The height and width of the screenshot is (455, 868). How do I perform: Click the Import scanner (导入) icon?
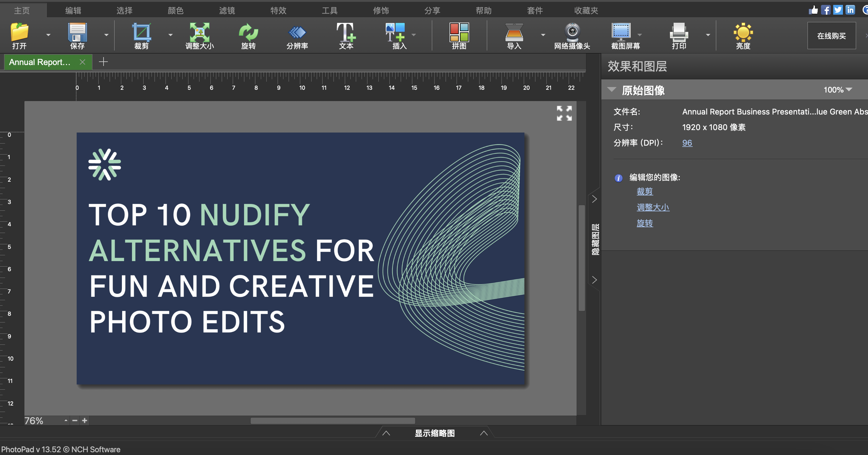click(514, 32)
